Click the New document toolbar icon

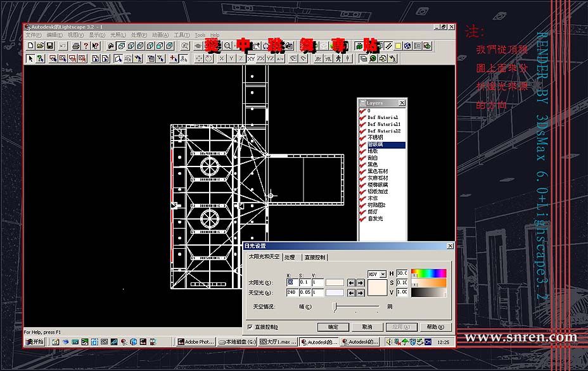click(31, 46)
